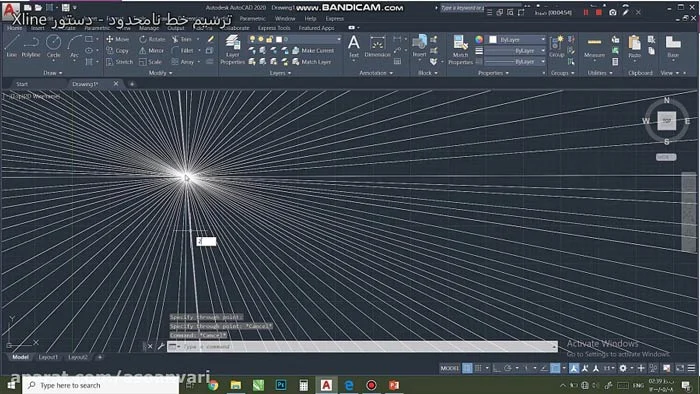This screenshot has height=394, width=700.
Task: Select the Line tool
Action: point(12,46)
